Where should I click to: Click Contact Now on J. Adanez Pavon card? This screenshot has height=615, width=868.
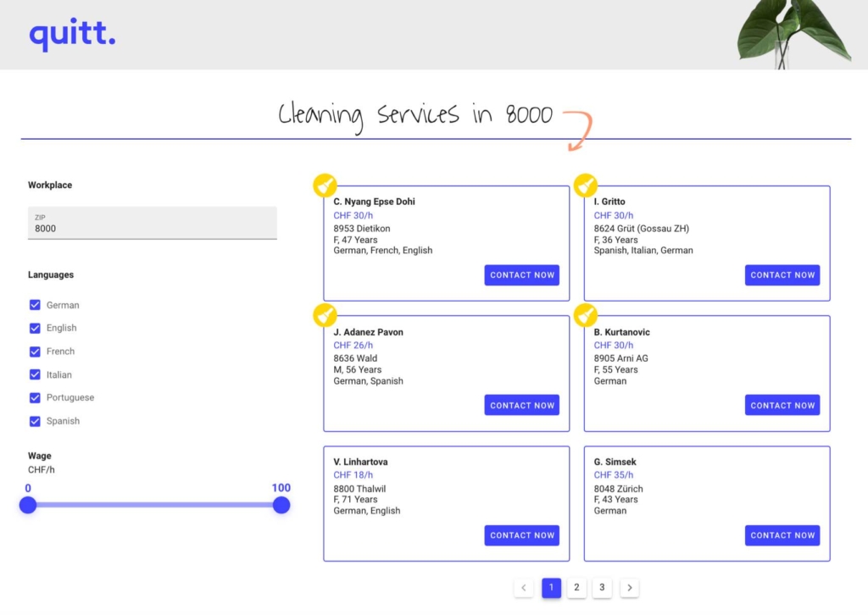521,406
